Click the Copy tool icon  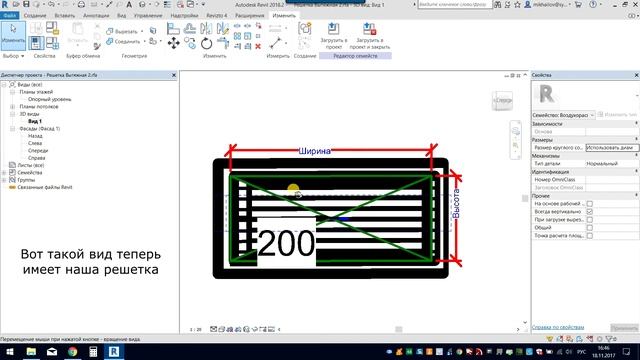coord(190,43)
